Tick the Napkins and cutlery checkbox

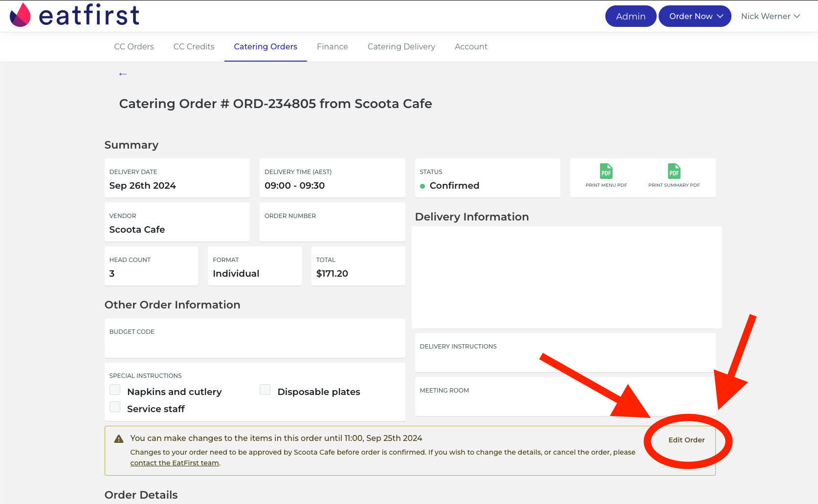pos(115,390)
